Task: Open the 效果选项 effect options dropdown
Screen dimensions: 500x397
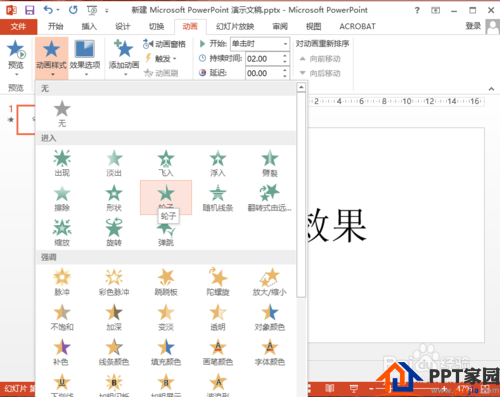Action: point(85,57)
